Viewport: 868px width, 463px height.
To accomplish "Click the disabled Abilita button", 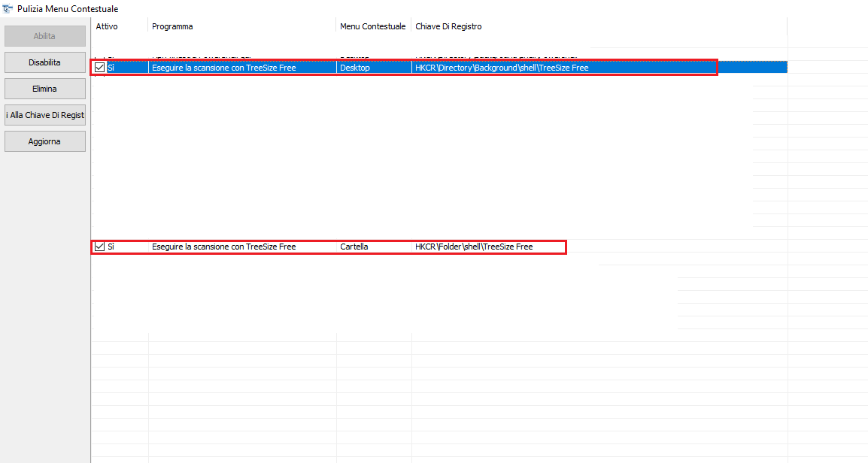I will coord(45,36).
